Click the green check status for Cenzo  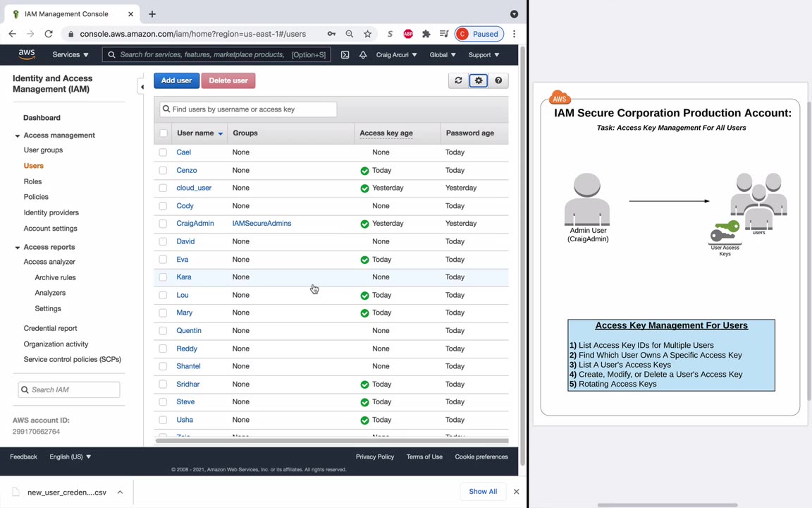coord(364,171)
